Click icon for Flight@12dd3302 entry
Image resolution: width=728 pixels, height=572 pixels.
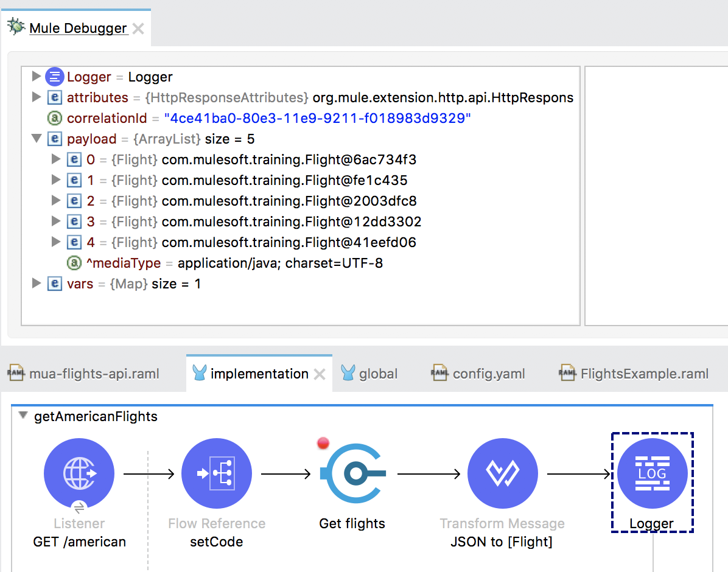(x=74, y=221)
